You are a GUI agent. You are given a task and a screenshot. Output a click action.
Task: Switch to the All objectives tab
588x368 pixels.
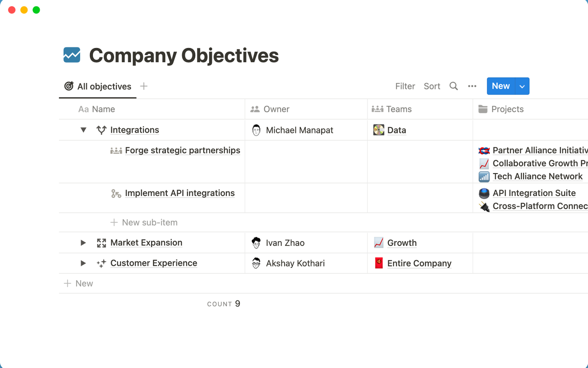[x=98, y=86]
